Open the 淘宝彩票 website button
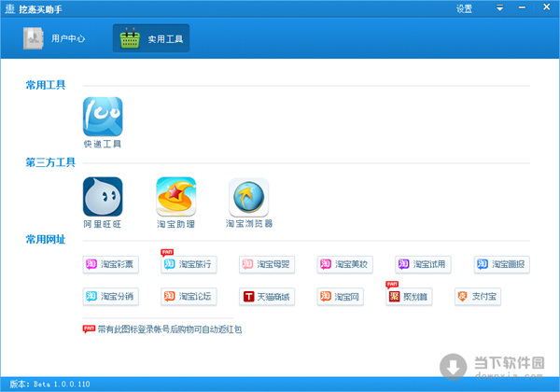This screenshot has height=392, width=560. pyautogui.click(x=111, y=264)
